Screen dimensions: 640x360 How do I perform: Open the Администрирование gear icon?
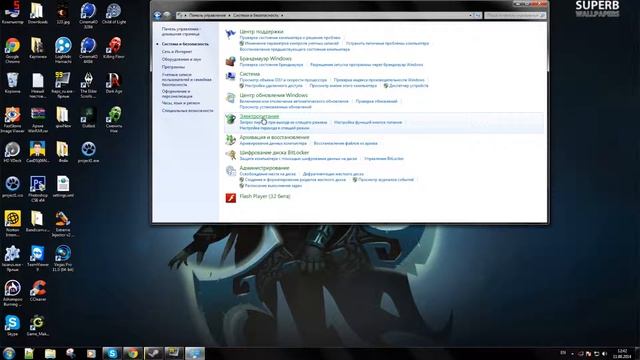(230, 171)
